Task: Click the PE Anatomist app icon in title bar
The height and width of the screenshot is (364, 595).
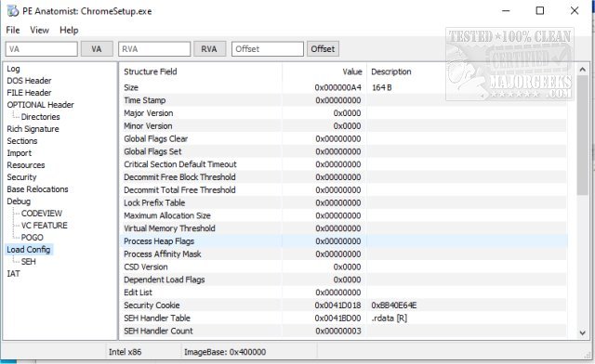Action: point(12,11)
